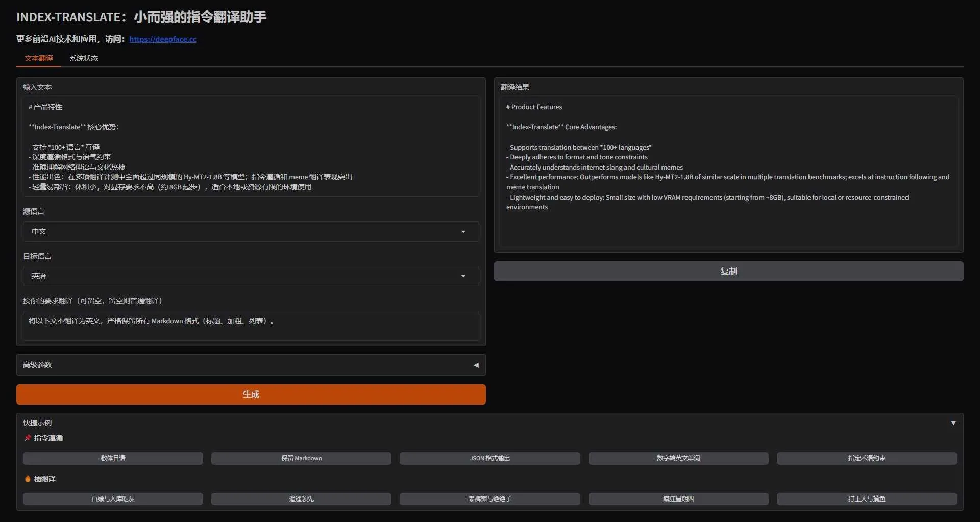Open the https://deepface.cc link

163,39
